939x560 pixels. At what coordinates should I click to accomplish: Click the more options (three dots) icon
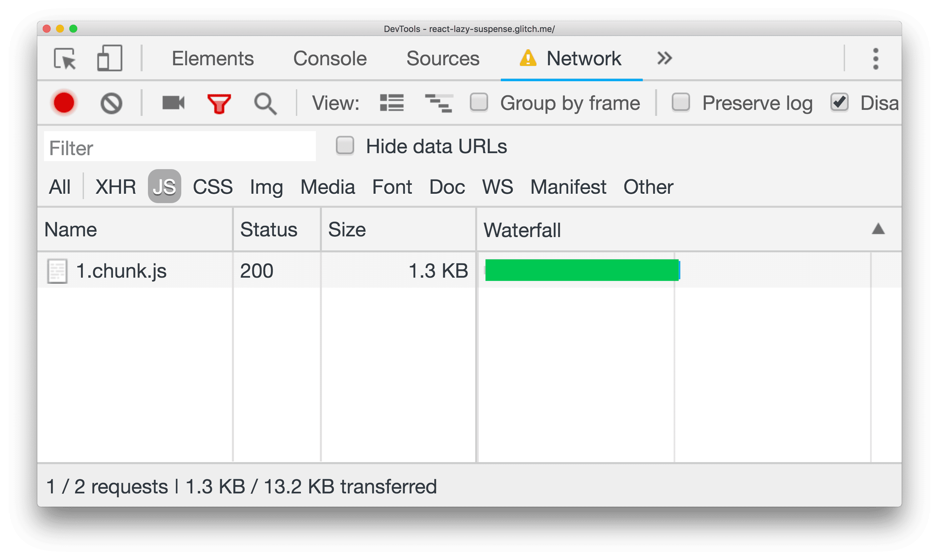[x=876, y=59]
